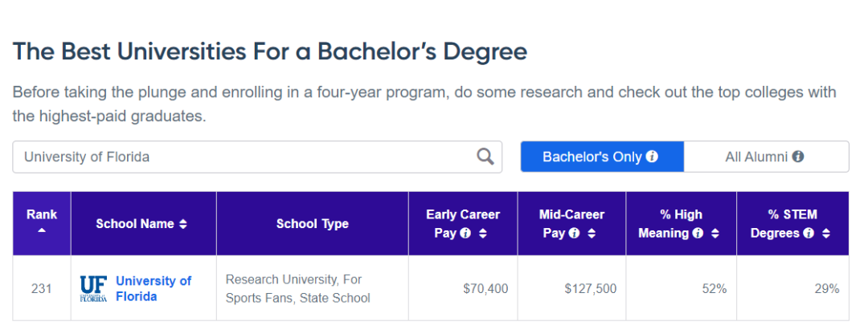Screen dimensions: 868x334
Task: Click the search magnifying glass icon
Action: [x=485, y=157]
